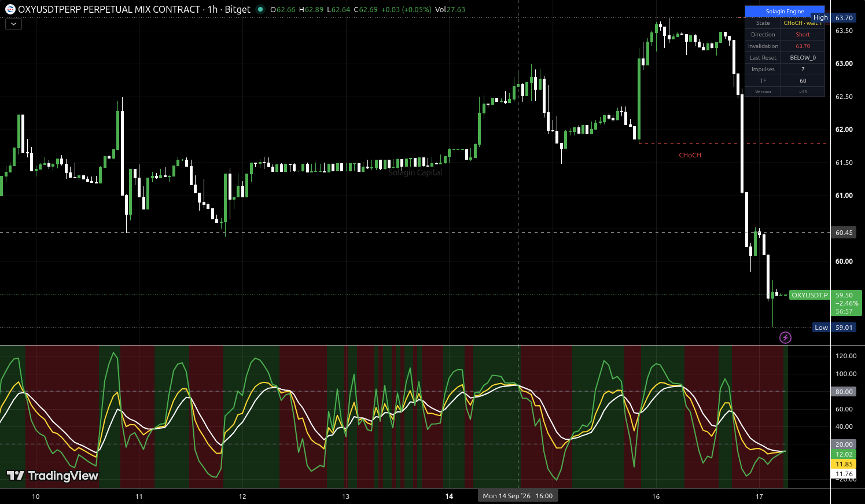Image resolution: width=865 pixels, height=504 pixels.
Task: Click date 16 on time axis
Action: [656, 496]
